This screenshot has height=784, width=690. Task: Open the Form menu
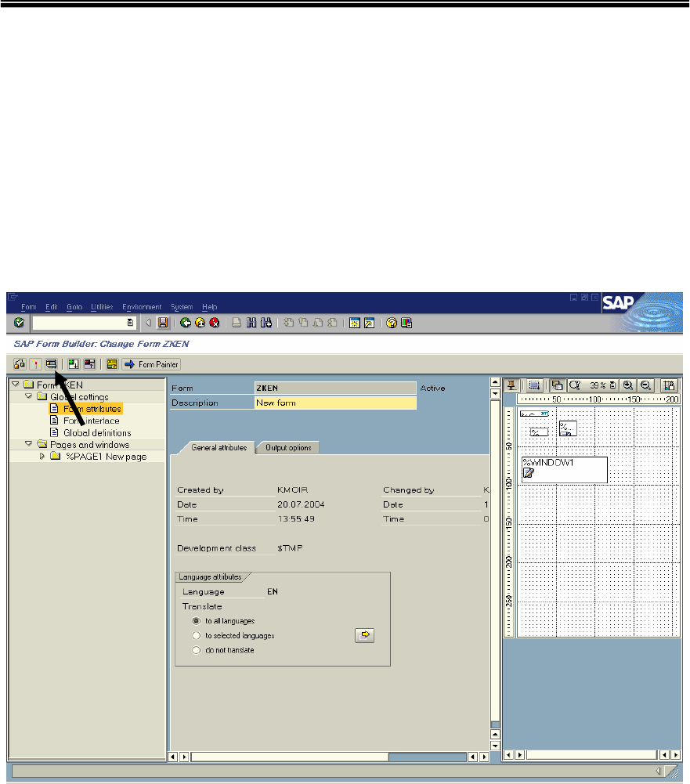tap(28, 307)
